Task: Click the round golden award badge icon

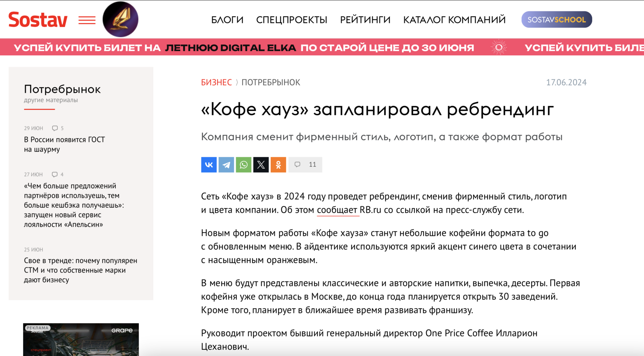Action: tap(120, 19)
